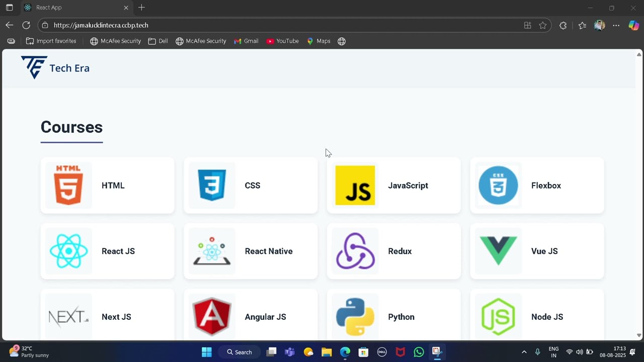Click the JavaScript course title
Image resolution: width=644 pixels, height=362 pixels.
point(408,186)
